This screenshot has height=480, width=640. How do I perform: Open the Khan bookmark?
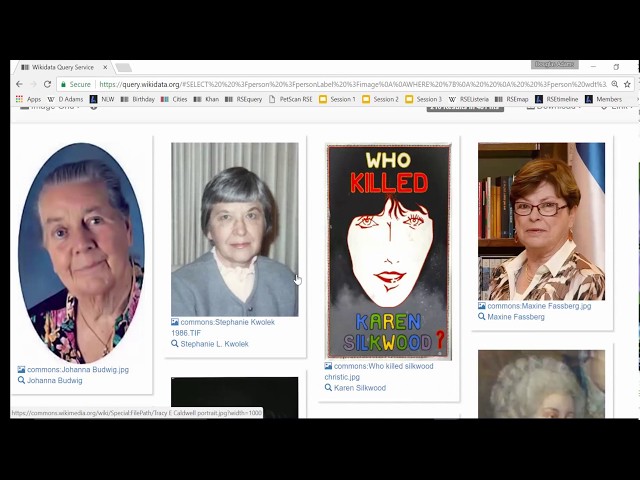tap(207, 99)
